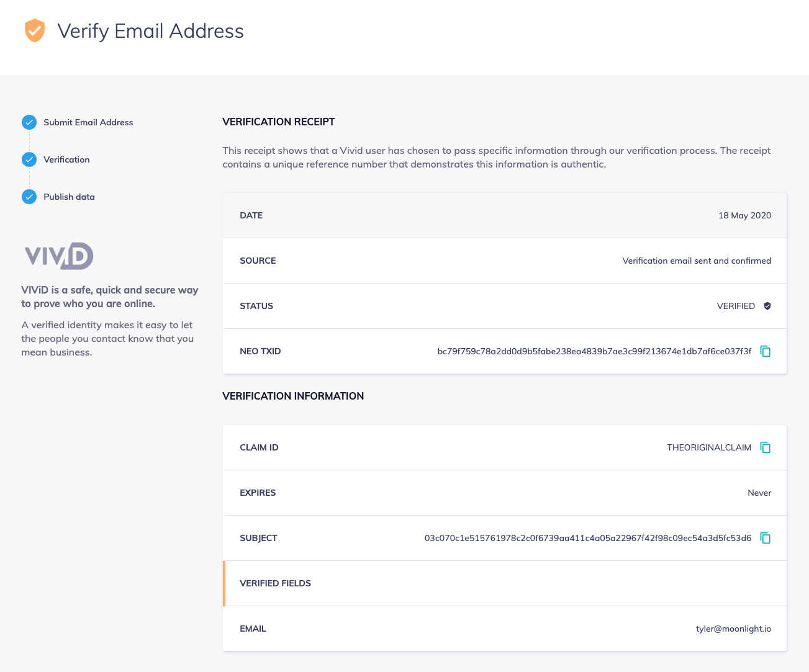Click the Verify Email Address page title
Screen dimensions: 809x672
pos(150,31)
